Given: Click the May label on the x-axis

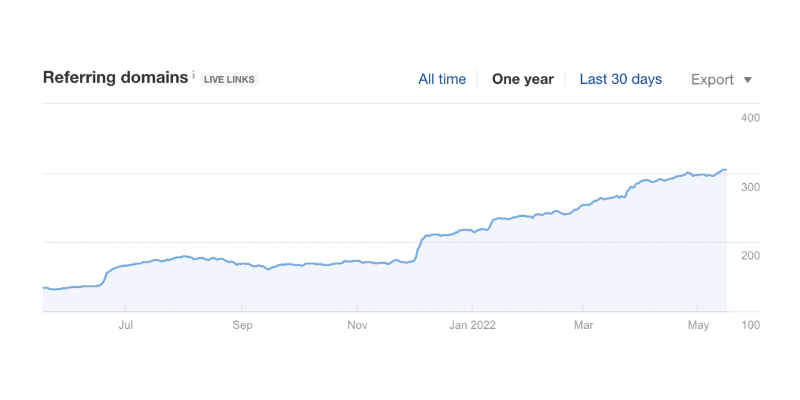Looking at the screenshot, I should coord(698,326).
